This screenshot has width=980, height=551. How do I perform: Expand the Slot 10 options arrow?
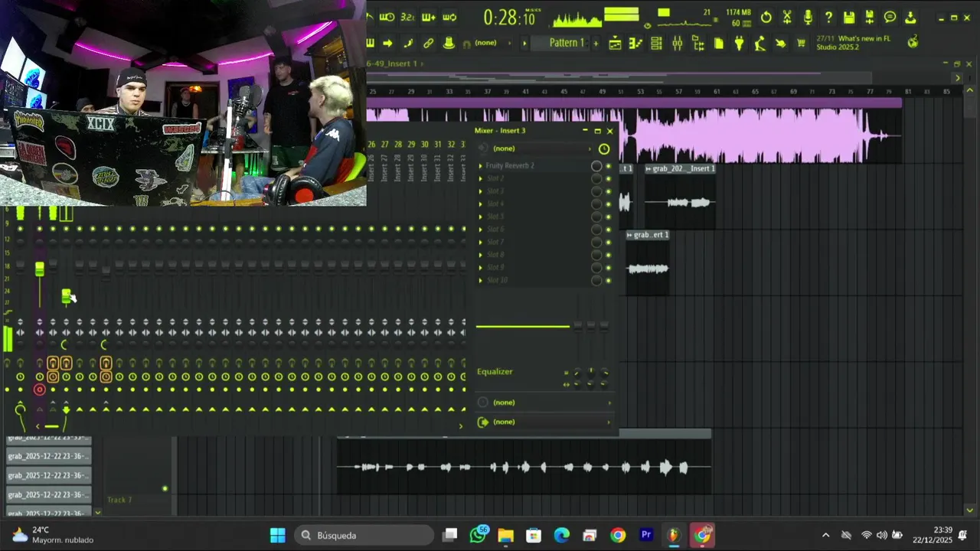481,280
